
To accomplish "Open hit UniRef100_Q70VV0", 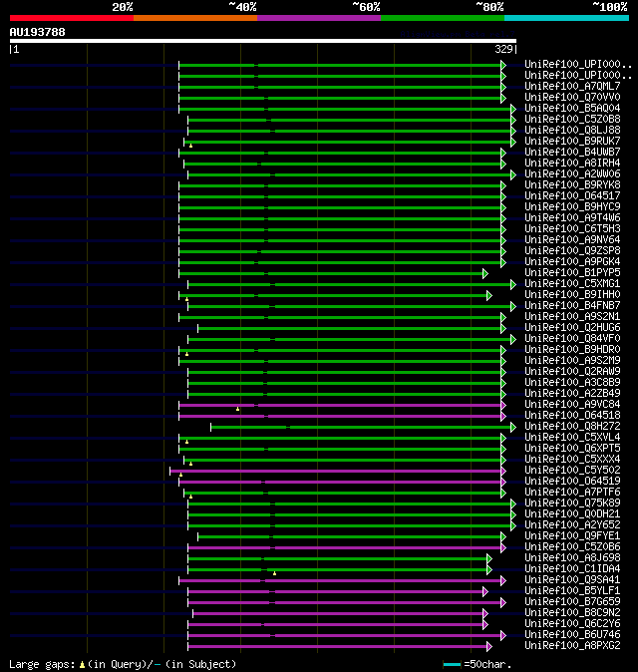I will click(x=572, y=98).
